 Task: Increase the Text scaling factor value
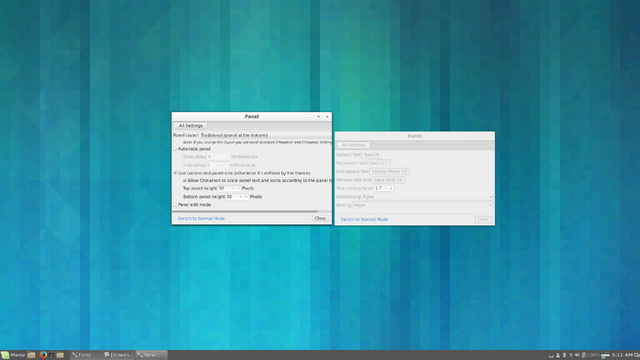coord(391,188)
